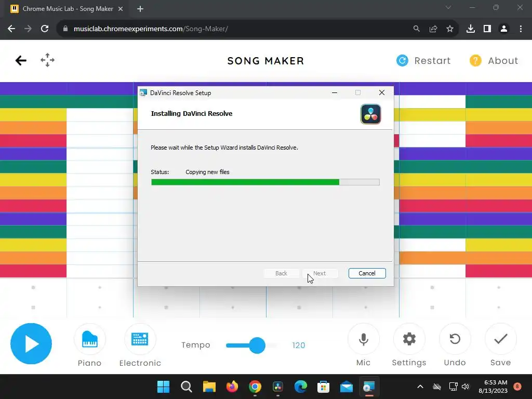
Task: Open network settings from the tray
Action: coord(453,387)
